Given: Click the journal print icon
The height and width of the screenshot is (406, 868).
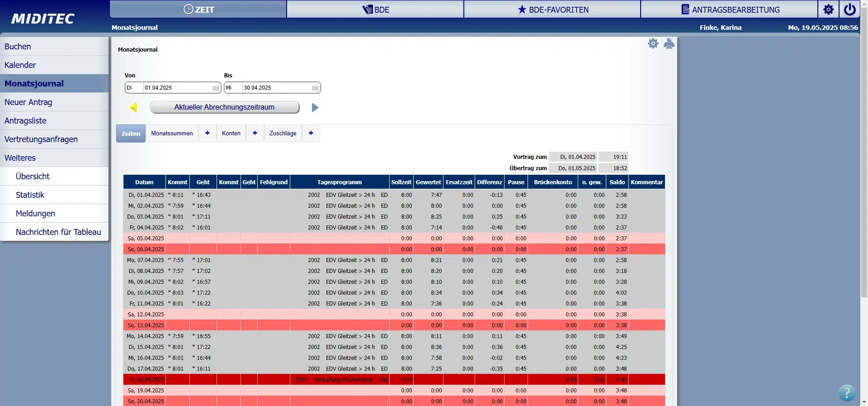Looking at the screenshot, I should pos(669,43).
